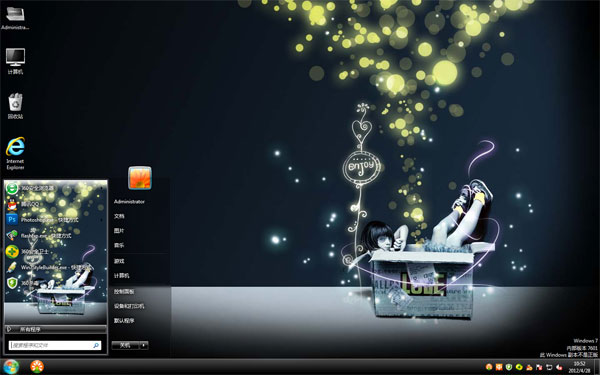Expand the jump-list arrow for Photoshop.exe
The image size is (600, 375).
click(101, 220)
